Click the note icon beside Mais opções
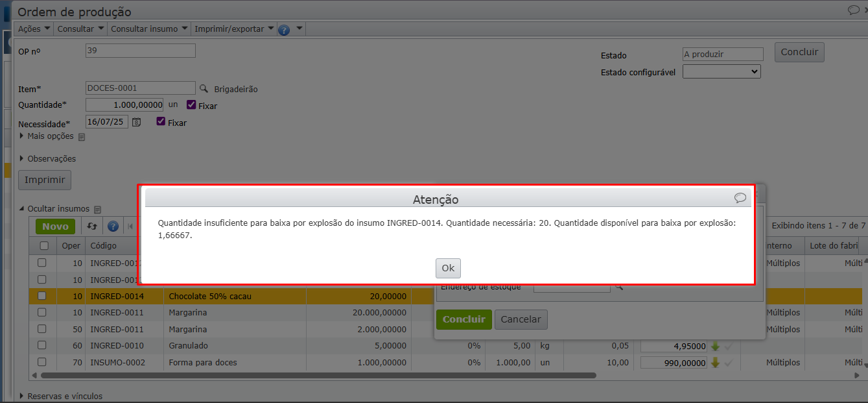This screenshot has width=868, height=403. [82, 137]
